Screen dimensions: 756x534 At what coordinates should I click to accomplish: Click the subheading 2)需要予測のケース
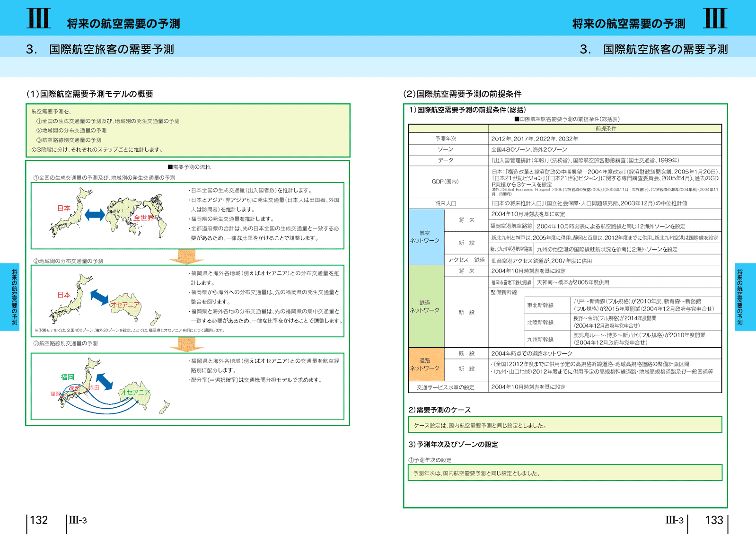point(440,410)
